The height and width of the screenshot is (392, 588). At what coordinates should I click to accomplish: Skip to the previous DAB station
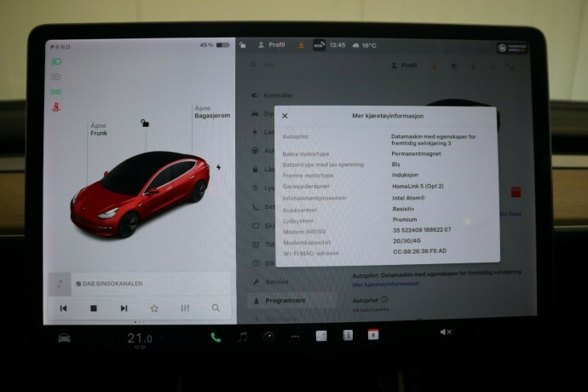coord(63,308)
